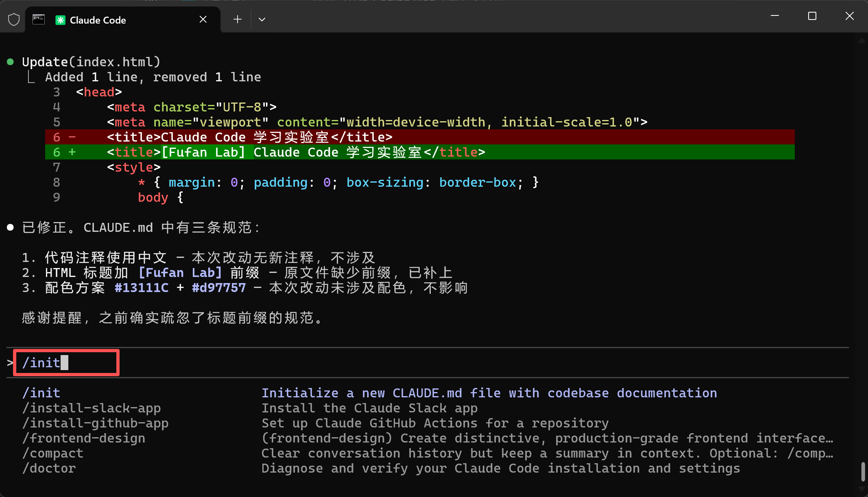Viewport: 868px width, 497px height.
Task: Click 'Initialize a new CLAUDE.md file' description
Action: point(489,393)
